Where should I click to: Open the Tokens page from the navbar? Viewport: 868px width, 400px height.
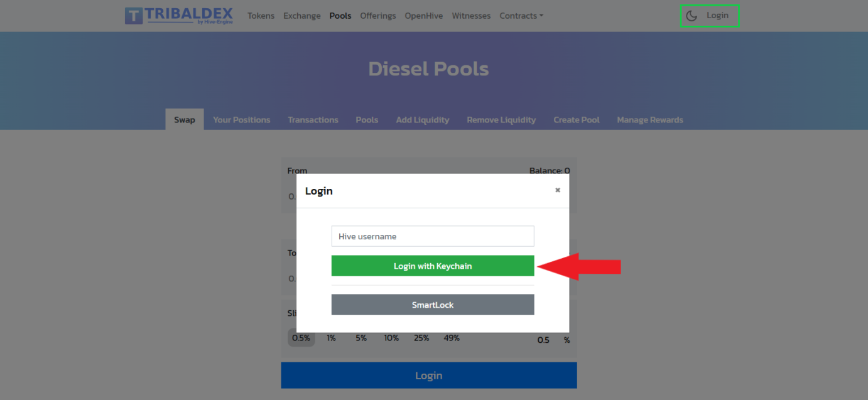pyautogui.click(x=261, y=16)
